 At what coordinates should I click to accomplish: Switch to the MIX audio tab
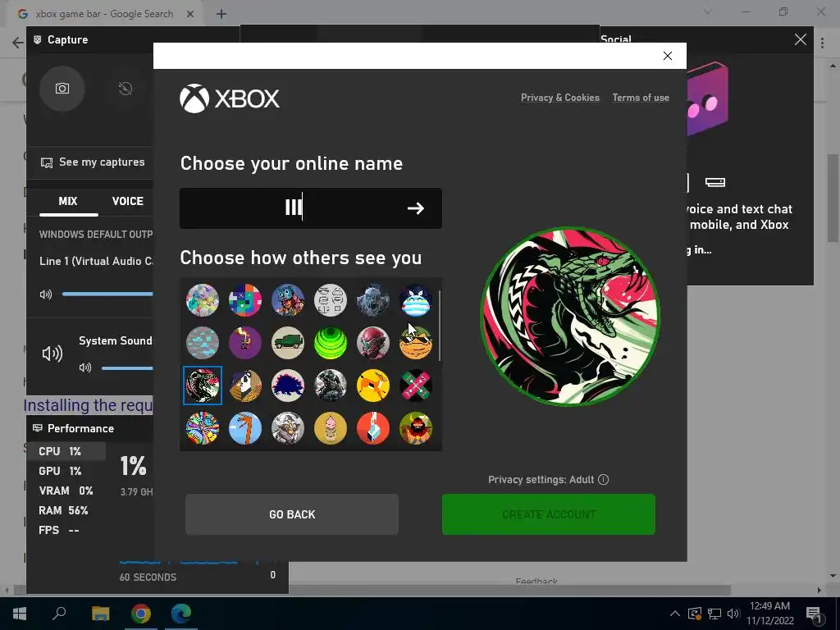68,201
